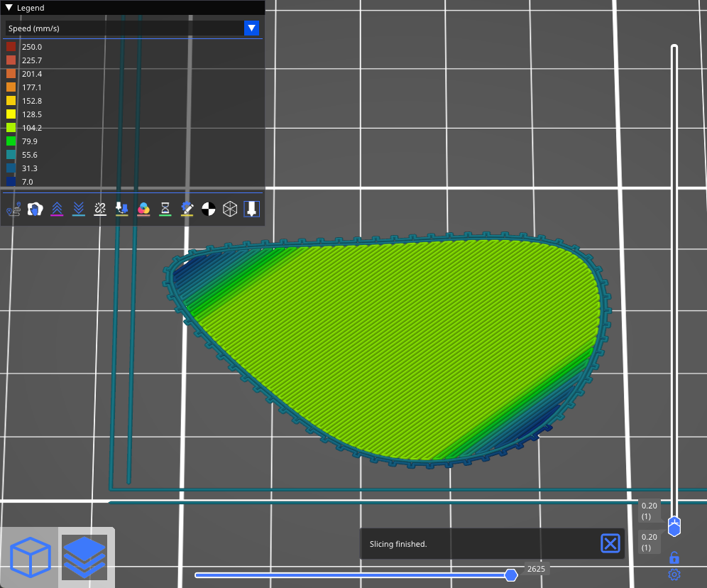Select the layers Preview view button
This screenshot has width=707, height=588.
pyautogui.click(x=84, y=557)
